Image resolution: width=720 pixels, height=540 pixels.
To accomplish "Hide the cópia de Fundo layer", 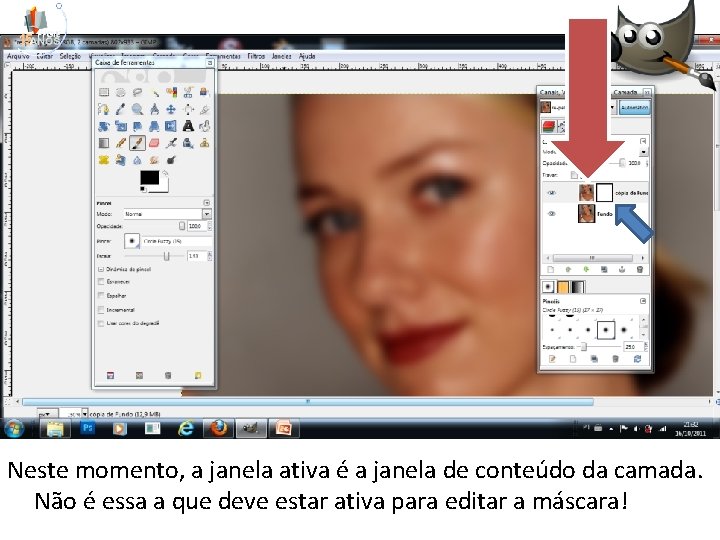I will (x=551, y=193).
